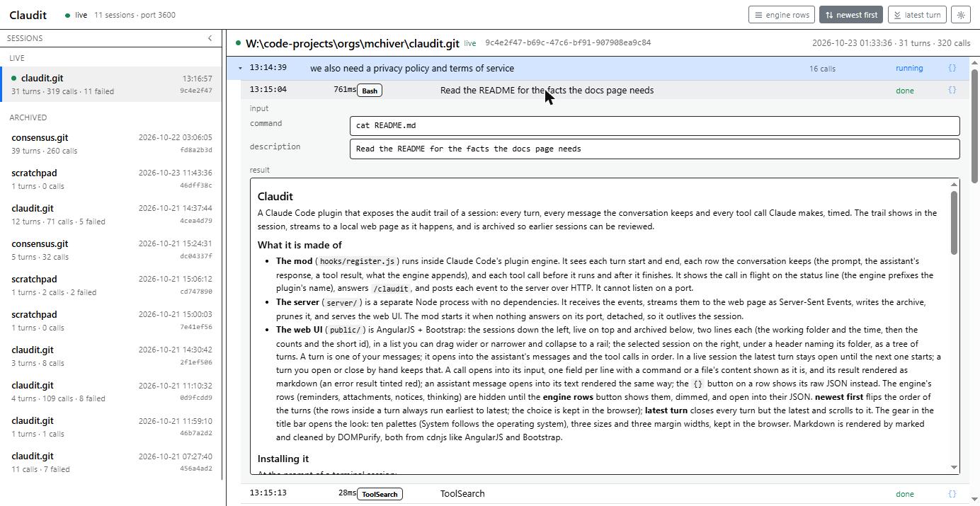Click the main page vertical scrollbar thumb
This screenshot has width=980, height=506.
pyautogui.click(x=974, y=126)
